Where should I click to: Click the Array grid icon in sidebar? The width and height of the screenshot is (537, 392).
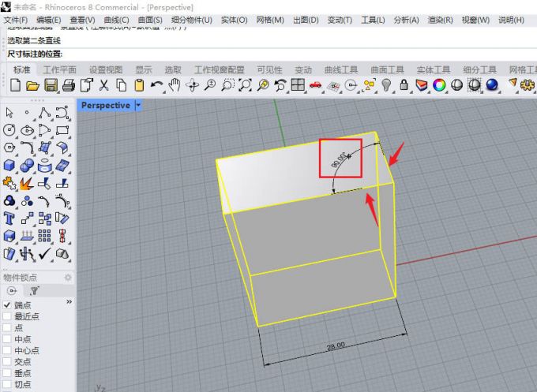click(x=44, y=236)
